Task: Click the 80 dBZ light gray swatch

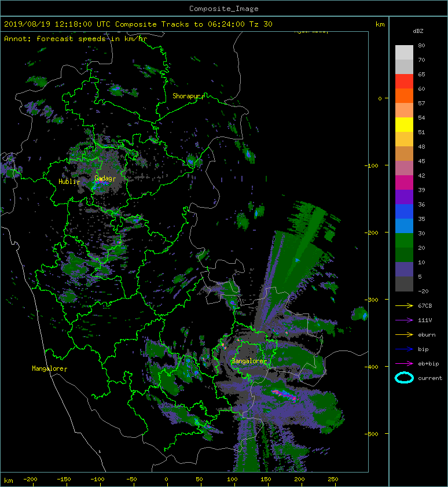Action: tap(404, 52)
